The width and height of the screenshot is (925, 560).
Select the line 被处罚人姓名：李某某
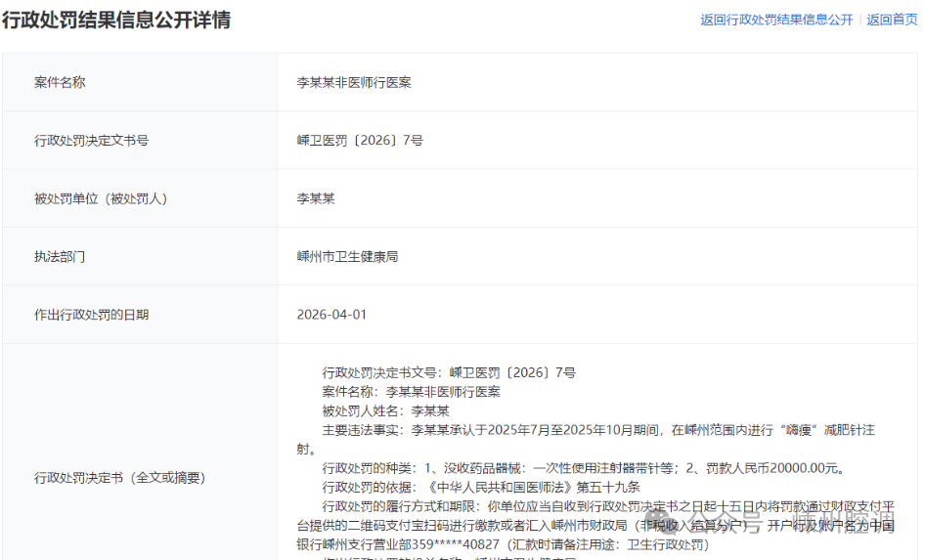point(386,410)
